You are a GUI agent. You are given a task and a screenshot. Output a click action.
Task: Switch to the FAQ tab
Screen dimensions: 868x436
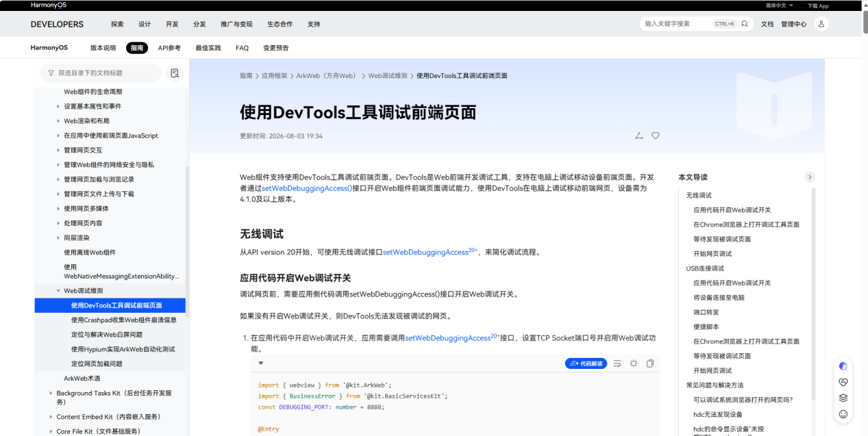coord(242,48)
